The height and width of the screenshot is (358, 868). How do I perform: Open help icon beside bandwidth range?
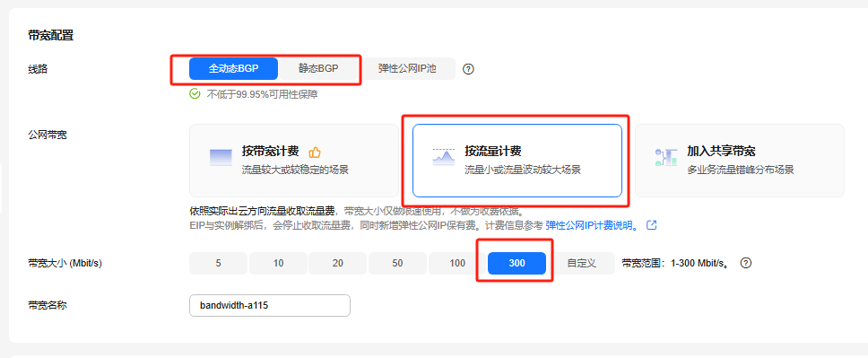[x=746, y=263]
